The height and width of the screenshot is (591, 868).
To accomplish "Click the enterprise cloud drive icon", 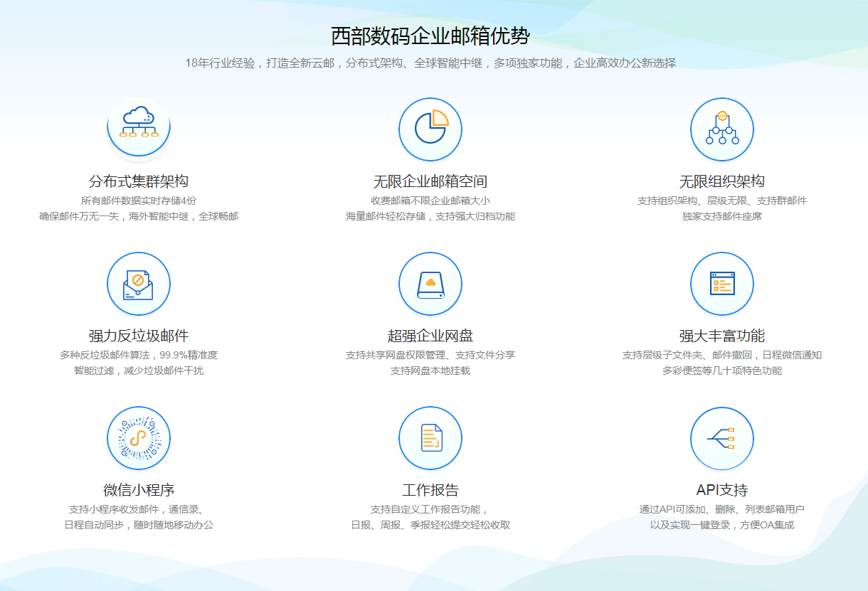I will (x=430, y=284).
